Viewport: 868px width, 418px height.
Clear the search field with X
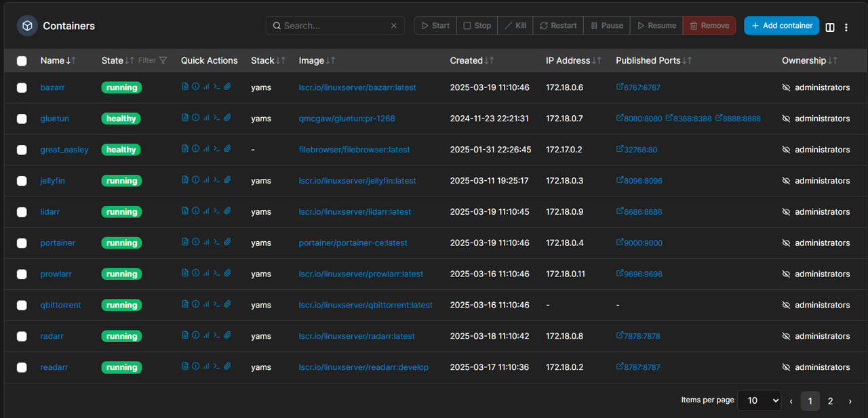point(394,26)
